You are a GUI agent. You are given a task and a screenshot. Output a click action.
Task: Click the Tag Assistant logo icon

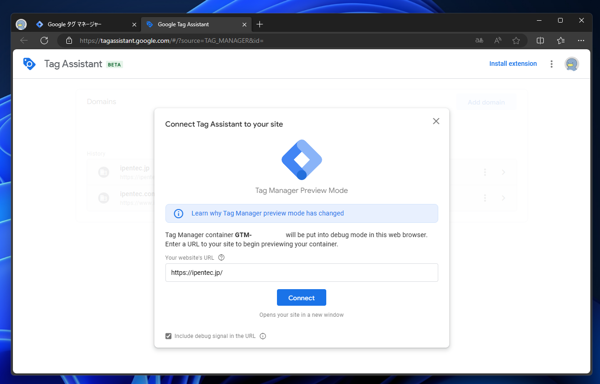tap(29, 64)
